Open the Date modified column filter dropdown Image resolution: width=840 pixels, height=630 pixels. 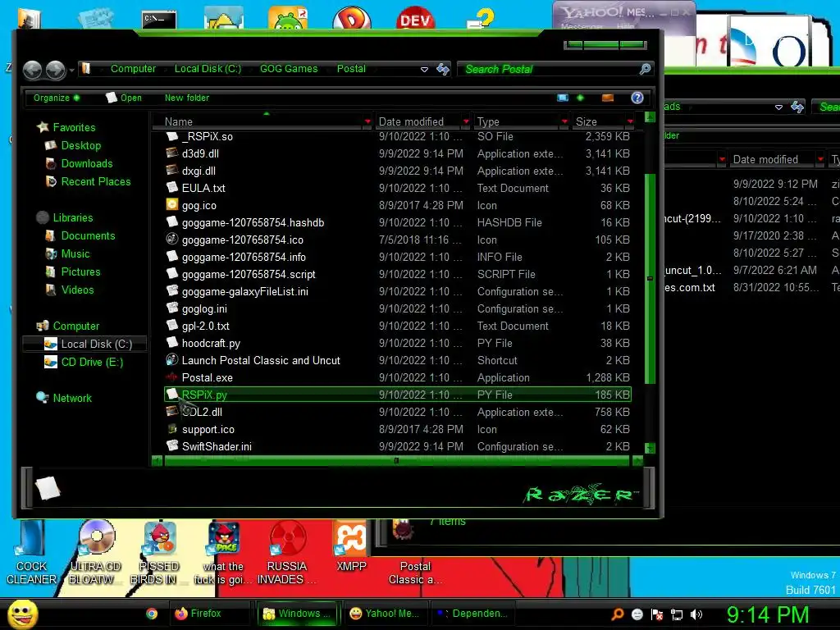(466, 121)
